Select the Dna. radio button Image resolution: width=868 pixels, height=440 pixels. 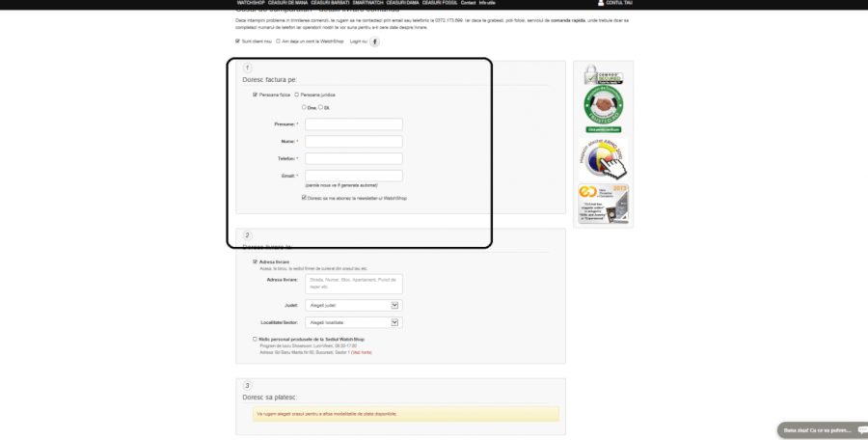304,107
